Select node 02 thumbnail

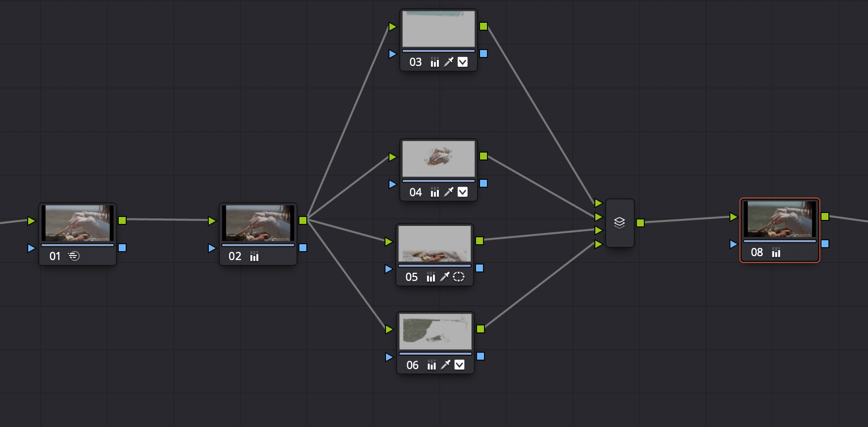pos(258,223)
